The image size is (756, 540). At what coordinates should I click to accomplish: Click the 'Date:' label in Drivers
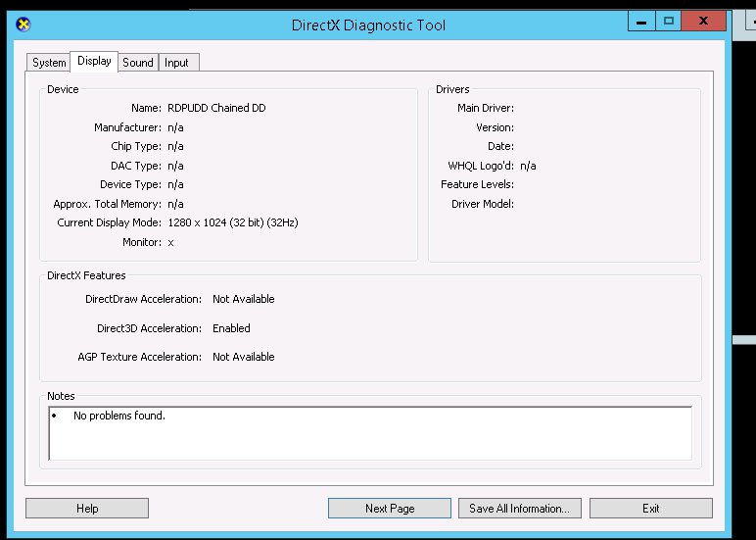click(x=500, y=146)
